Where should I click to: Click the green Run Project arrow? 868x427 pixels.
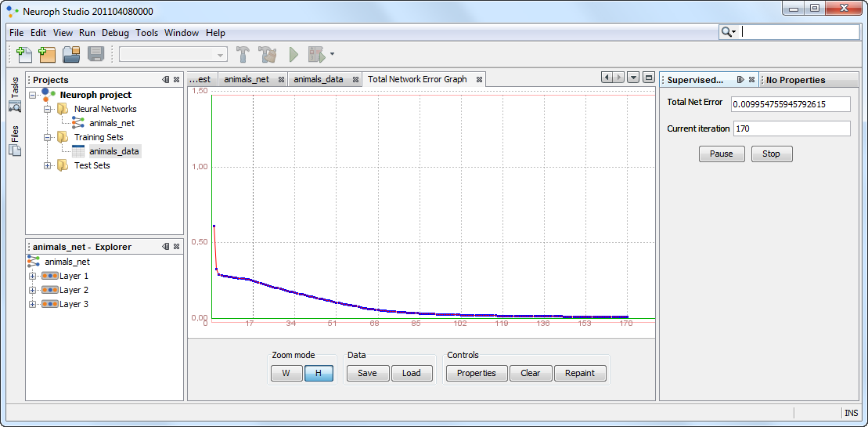click(x=294, y=54)
